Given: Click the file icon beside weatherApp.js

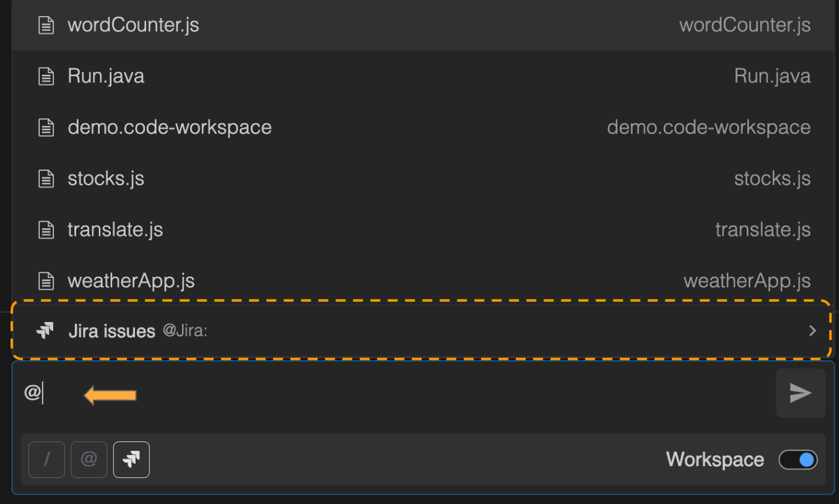Looking at the screenshot, I should pos(46,281).
